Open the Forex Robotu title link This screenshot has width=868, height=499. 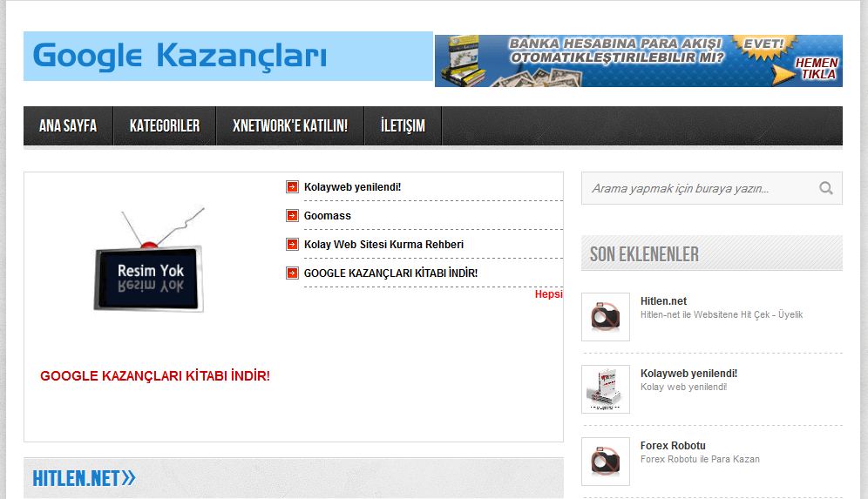coord(673,446)
